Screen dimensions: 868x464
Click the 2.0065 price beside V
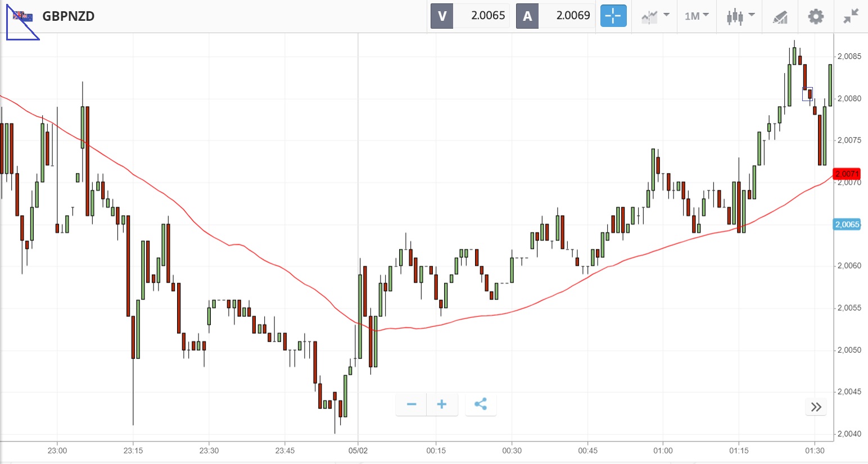(x=487, y=16)
